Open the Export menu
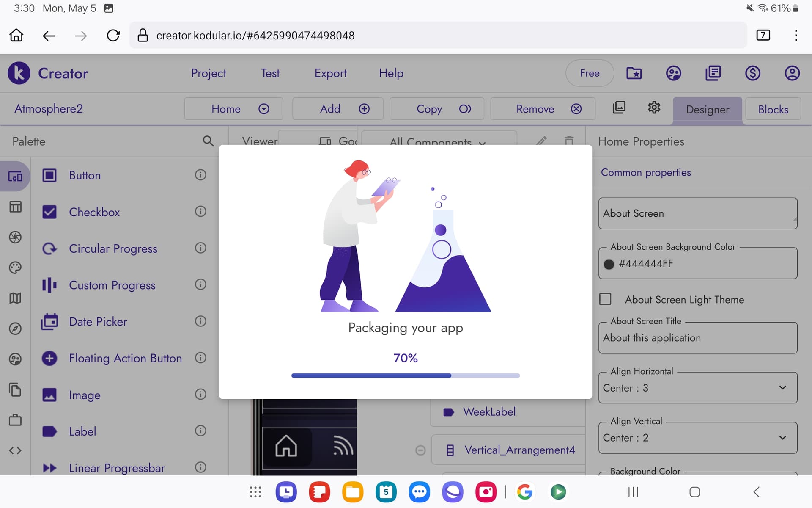This screenshot has height=508, width=812. (330, 73)
